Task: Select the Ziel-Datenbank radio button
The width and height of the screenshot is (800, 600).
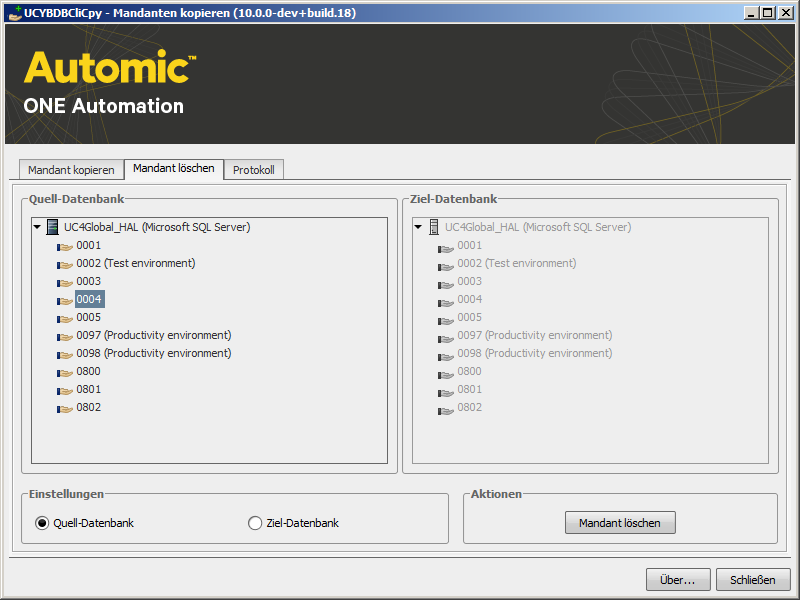Action: (x=255, y=523)
